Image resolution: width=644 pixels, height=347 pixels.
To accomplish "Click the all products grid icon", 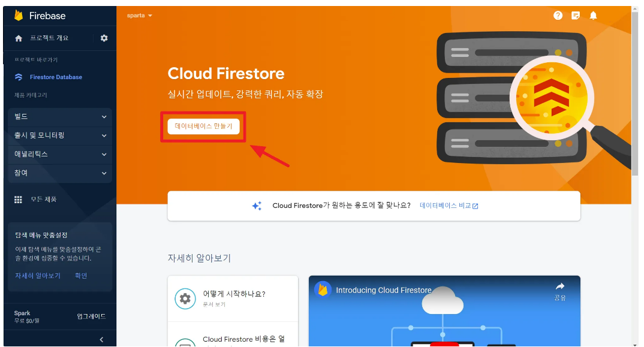I will point(18,200).
